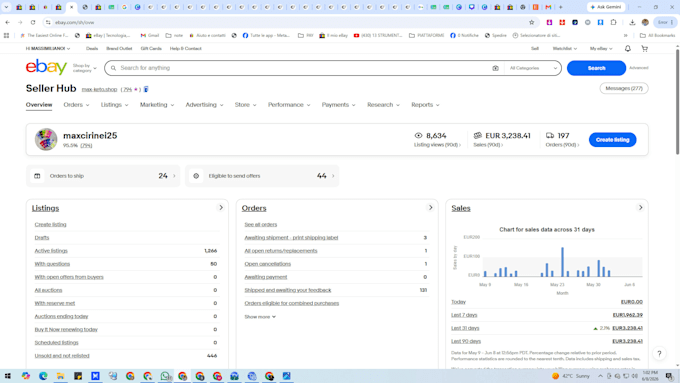Click the Eligible to send offers icon
This screenshot has height=383, width=680.
(x=196, y=176)
